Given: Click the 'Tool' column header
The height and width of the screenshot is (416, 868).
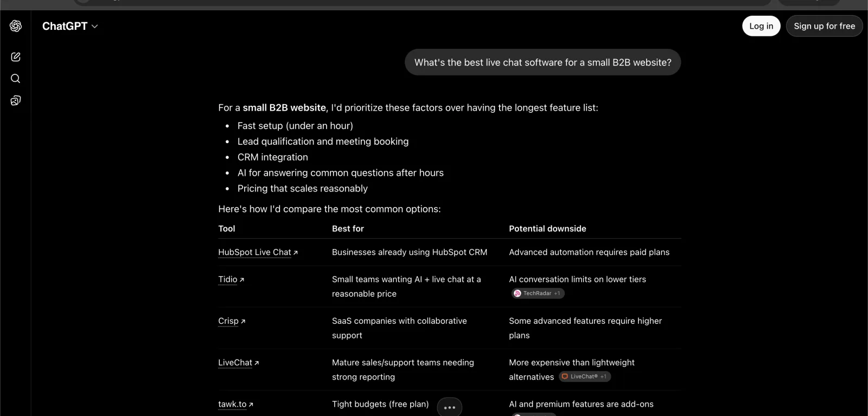Looking at the screenshot, I should [x=227, y=229].
